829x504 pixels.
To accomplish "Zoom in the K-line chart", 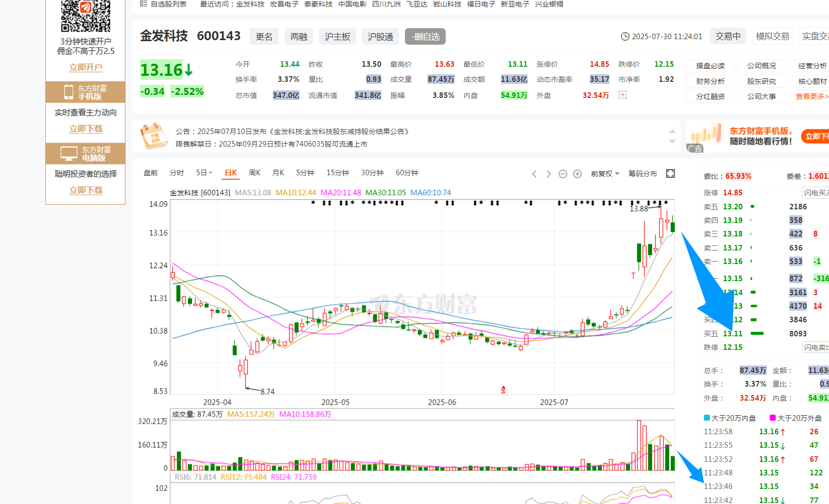I will point(578,174).
